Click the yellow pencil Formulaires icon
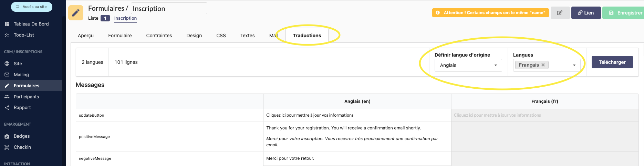This screenshot has width=644, height=166. coord(76,13)
